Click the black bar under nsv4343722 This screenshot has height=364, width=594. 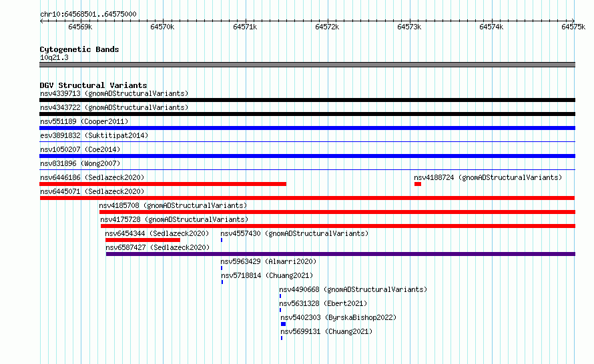[307, 114]
